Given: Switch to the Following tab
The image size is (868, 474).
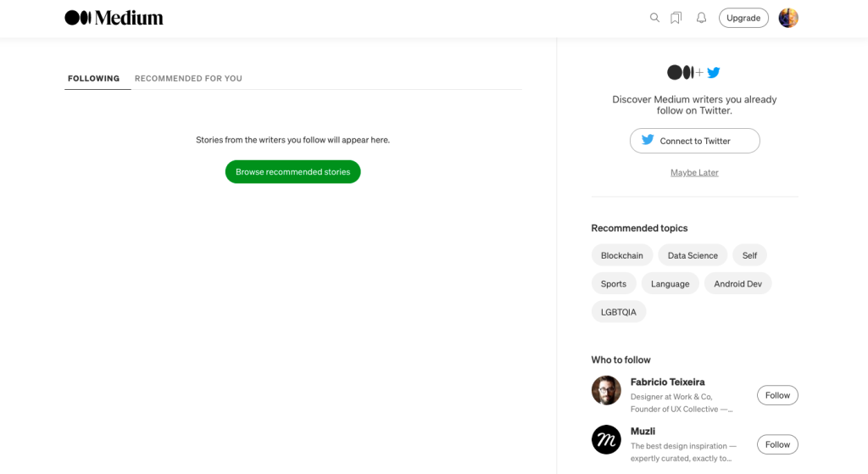Looking at the screenshot, I should [x=93, y=78].
